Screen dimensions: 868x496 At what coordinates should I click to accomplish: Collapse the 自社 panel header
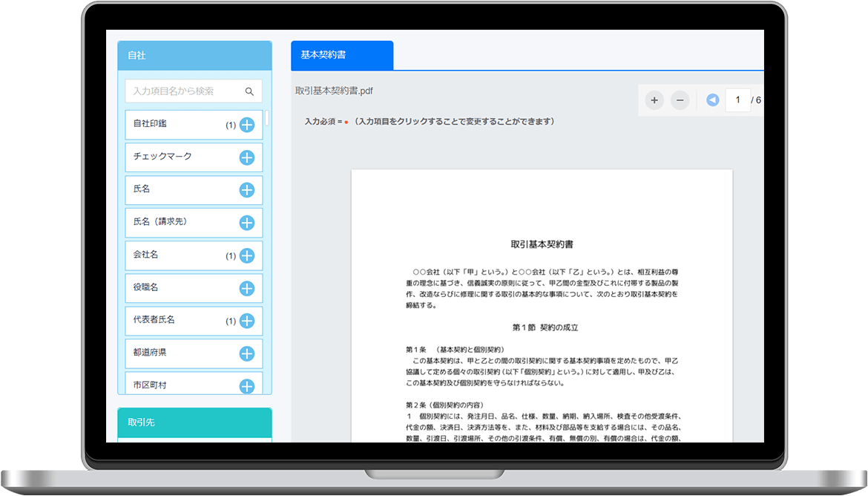(x=194, y=56)
